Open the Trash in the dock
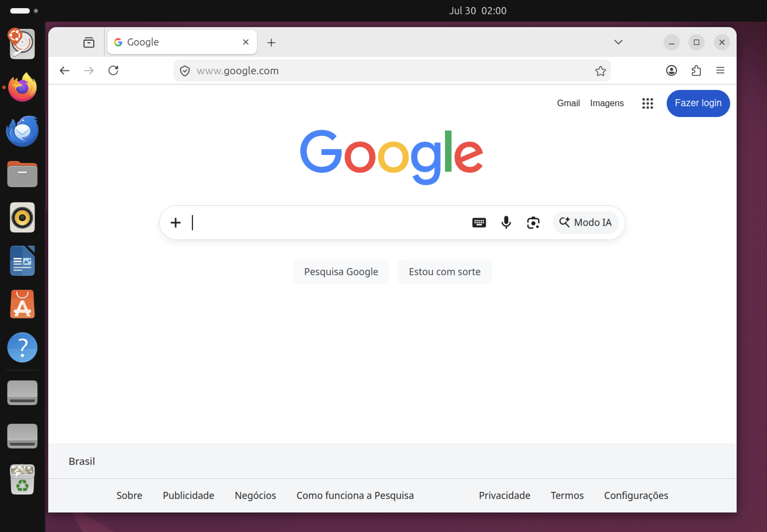Screen dimensions: 767x532 [x=22, y=479]
